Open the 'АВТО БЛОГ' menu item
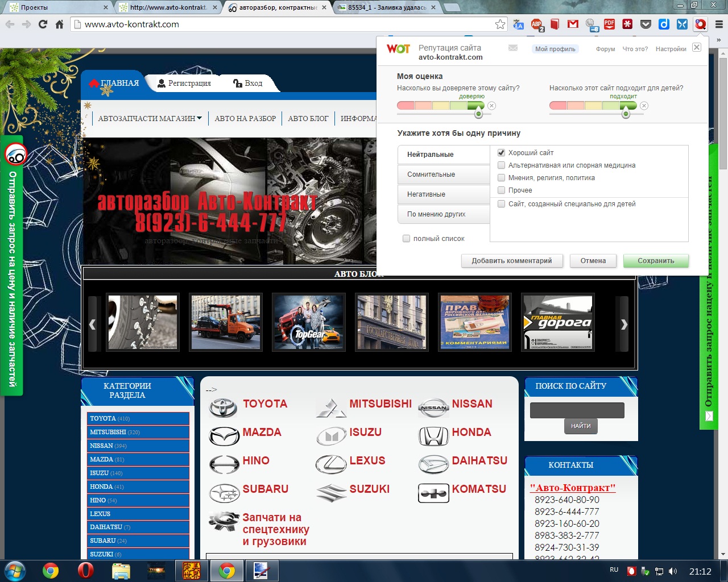 tap(308, 119)
